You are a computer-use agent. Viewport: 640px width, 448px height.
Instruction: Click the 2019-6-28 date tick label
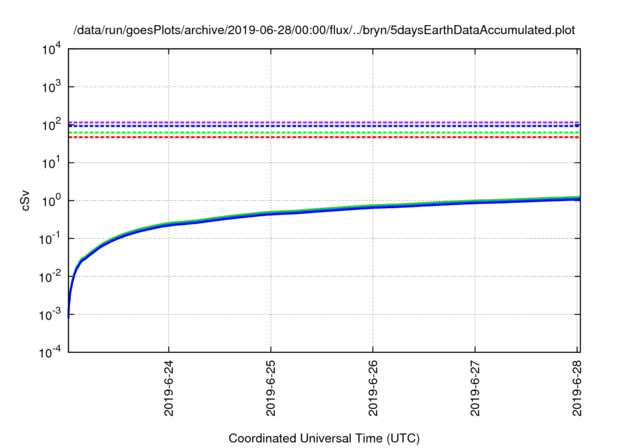577,388
